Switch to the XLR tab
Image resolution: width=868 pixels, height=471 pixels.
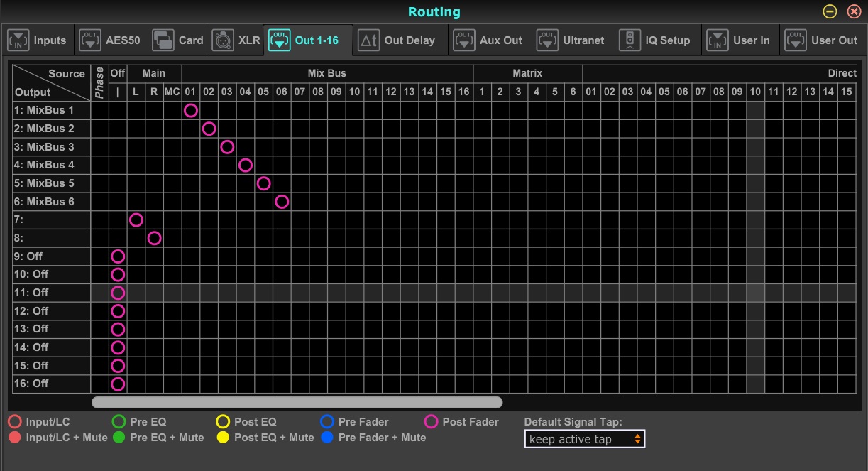click(237, 40)
